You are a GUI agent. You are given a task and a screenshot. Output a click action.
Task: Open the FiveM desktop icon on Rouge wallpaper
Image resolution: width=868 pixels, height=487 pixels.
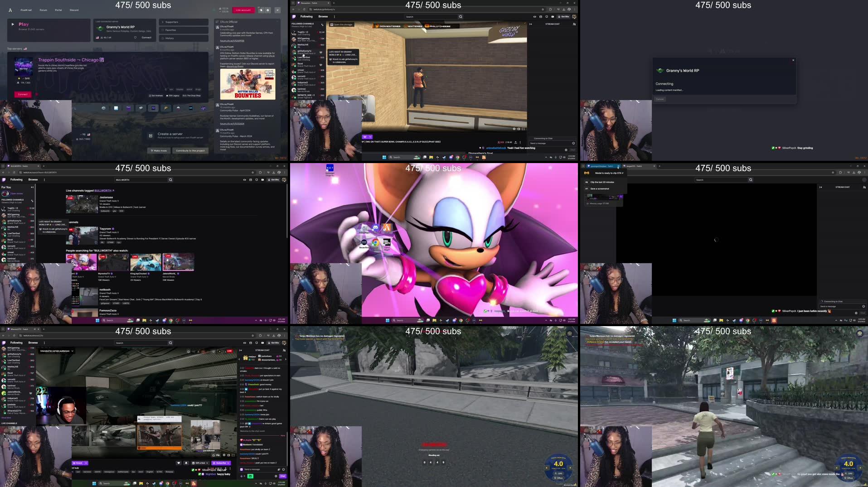tap(387, 229)
